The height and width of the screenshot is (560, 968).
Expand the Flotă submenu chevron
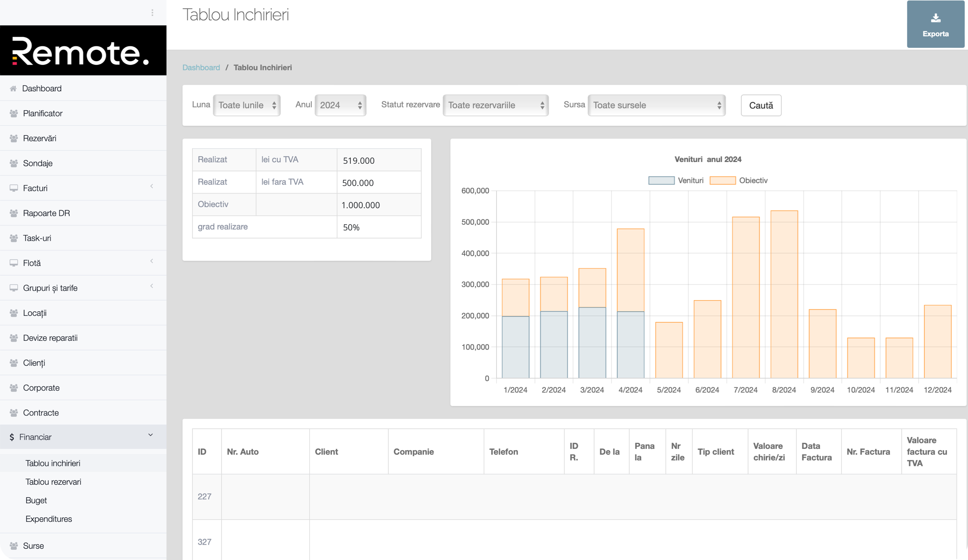[x=152, y=261]
